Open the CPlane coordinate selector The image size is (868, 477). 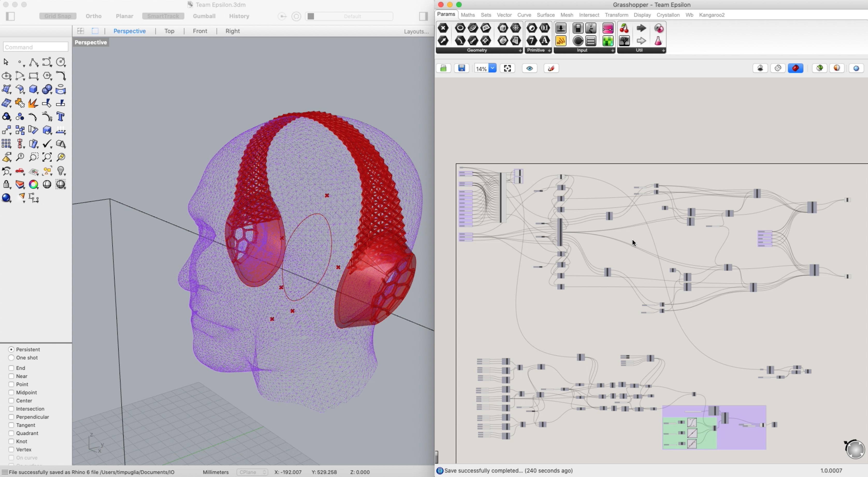(x=252, y=472)
